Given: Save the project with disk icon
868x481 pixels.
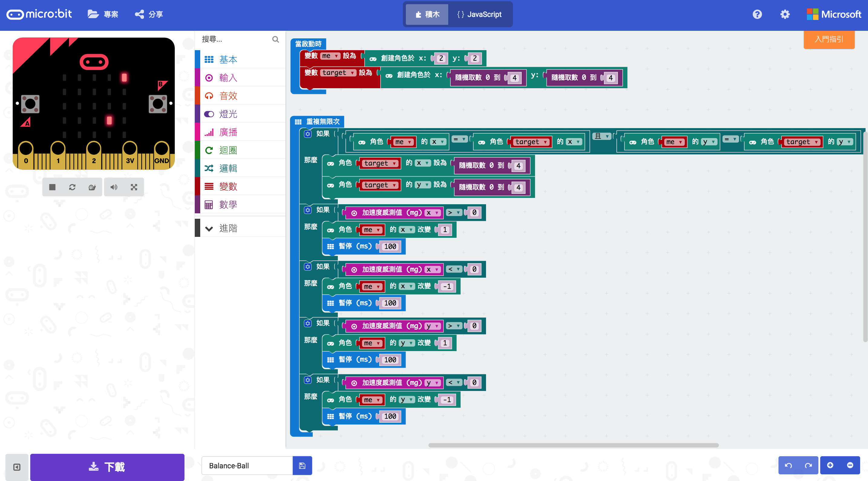Looking at the screenshot, I should 302,466.
